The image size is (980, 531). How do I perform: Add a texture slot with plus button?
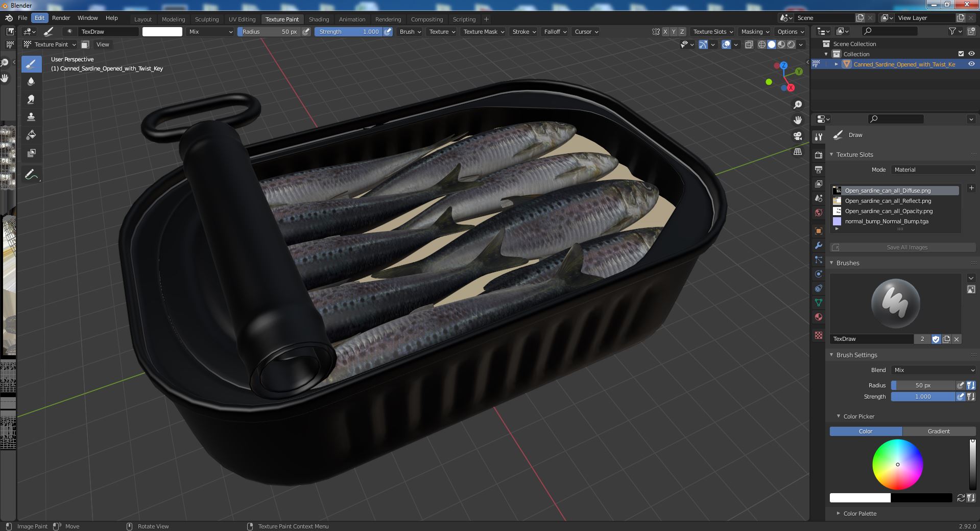tap(971, 188)
